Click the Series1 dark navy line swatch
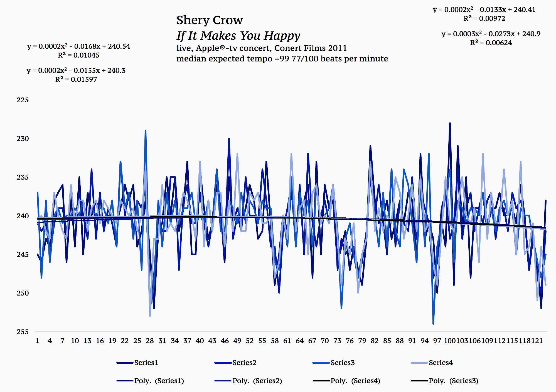 pos(125,363)
